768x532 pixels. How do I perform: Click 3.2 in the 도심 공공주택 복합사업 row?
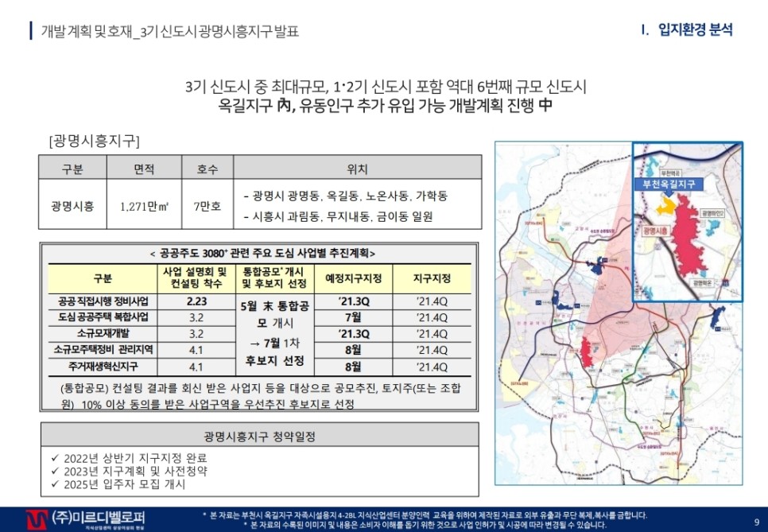[196, 317]
